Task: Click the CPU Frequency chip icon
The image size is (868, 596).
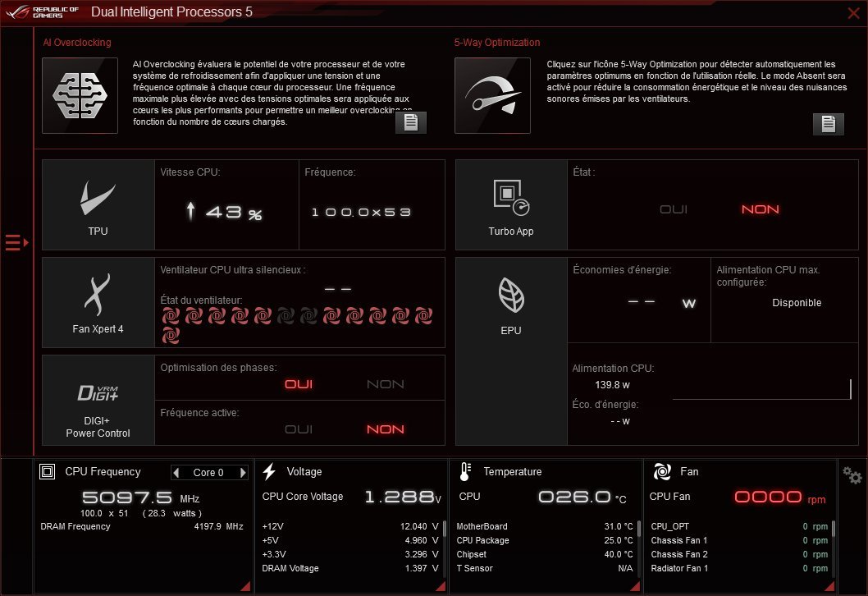Action: click(47, 471)
